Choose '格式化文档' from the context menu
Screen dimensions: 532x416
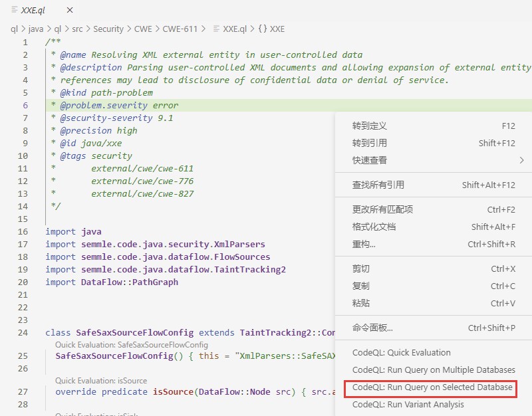[x=434, y=227]
